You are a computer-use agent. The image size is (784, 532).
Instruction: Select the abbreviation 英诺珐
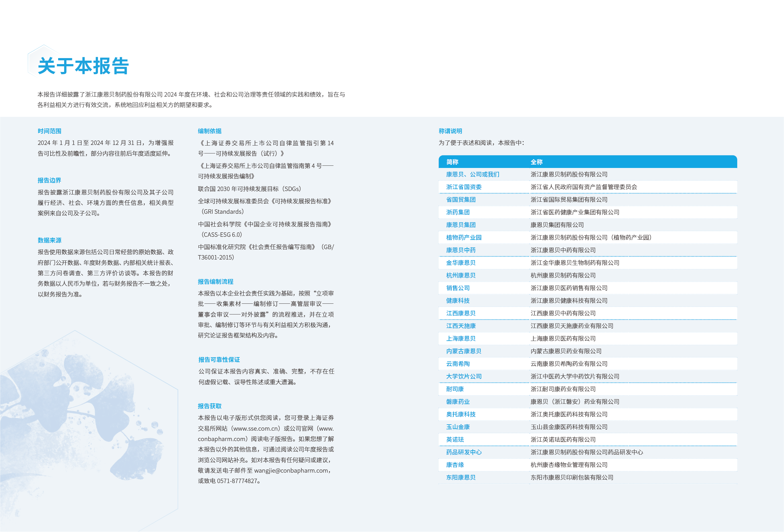455,440
